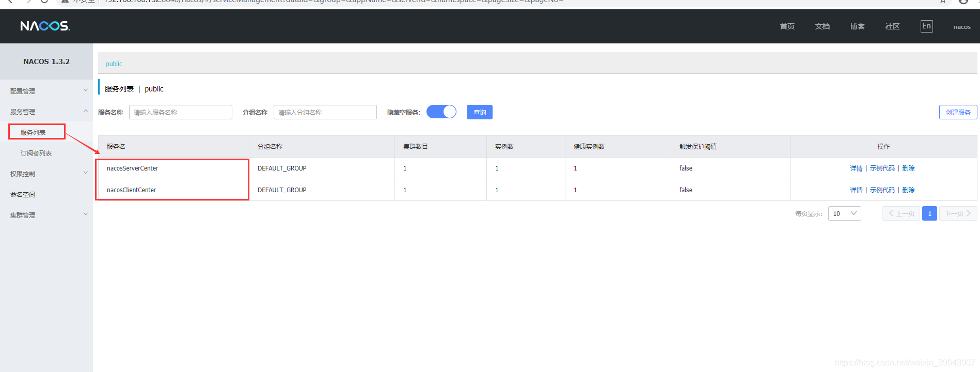Open 详情 for nacosClientCenter

tap(856, 190)
